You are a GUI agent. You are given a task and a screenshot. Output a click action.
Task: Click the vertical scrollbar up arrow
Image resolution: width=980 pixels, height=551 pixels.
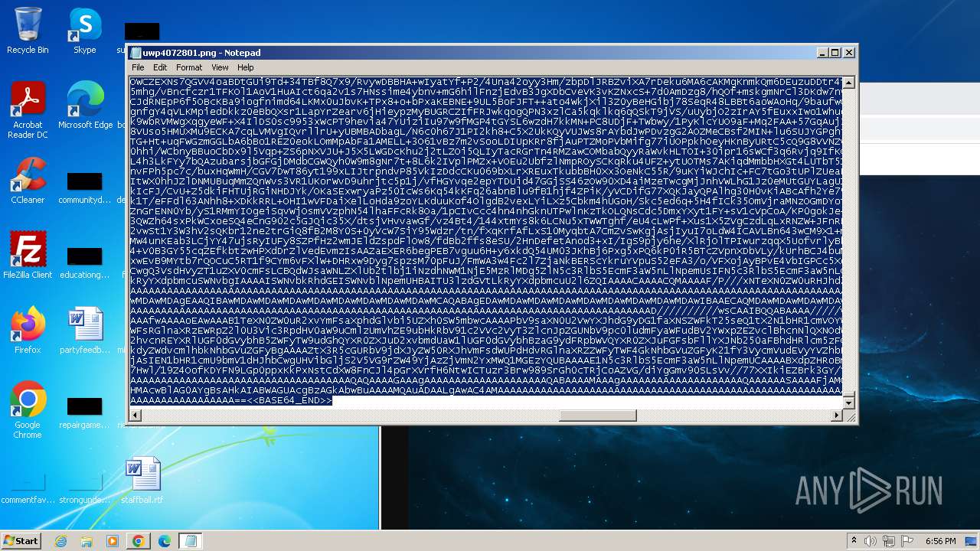click(x=848, y=82)
